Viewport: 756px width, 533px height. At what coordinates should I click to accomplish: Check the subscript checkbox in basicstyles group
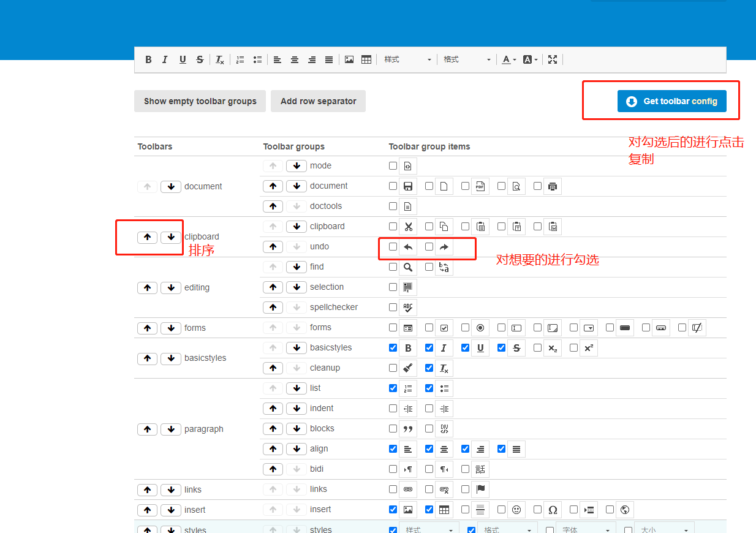click(537, 347)
